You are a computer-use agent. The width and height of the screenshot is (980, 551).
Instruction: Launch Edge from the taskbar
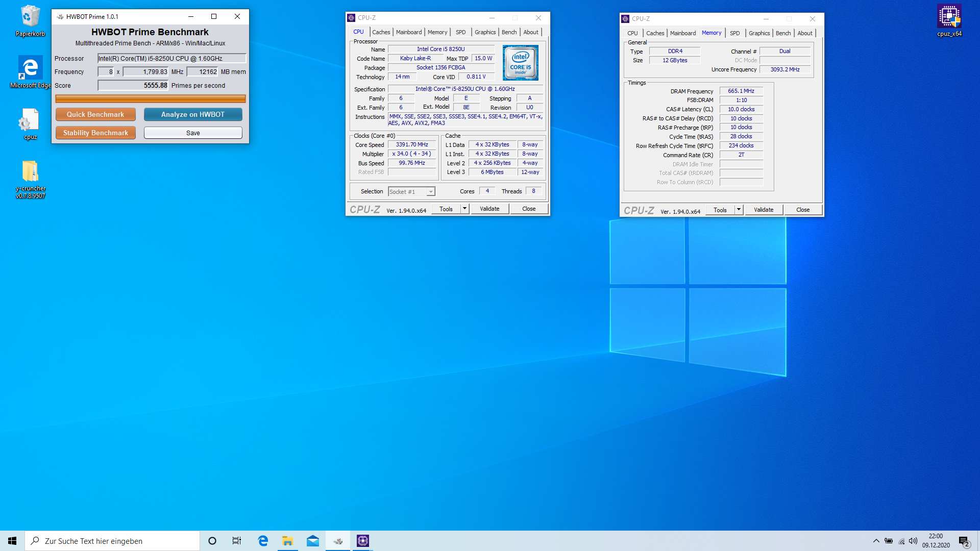click(263, 541)
